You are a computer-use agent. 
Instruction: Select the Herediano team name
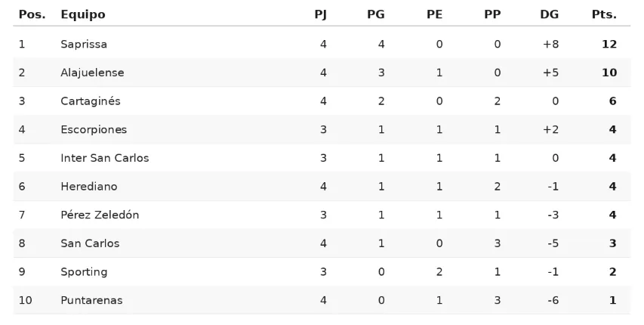[89, 187]
